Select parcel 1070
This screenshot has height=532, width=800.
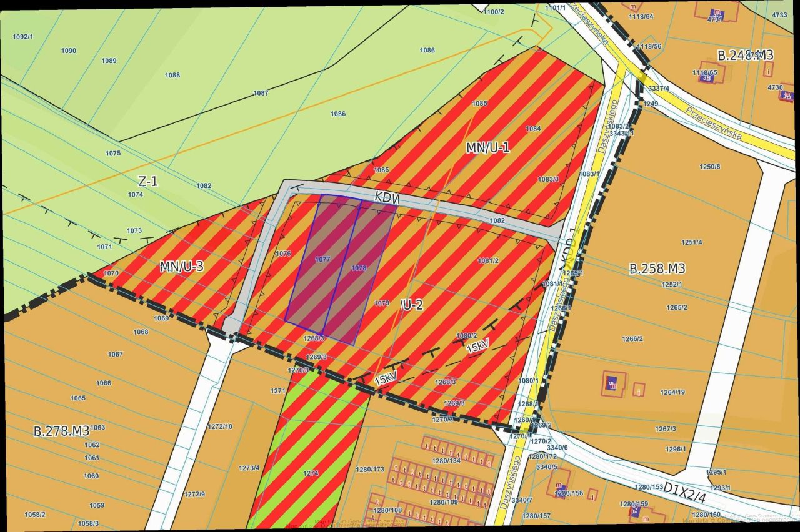(111, 273)
